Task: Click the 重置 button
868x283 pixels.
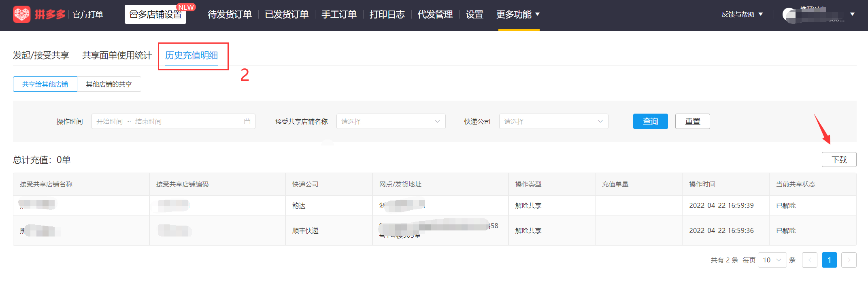Action: (x=692, y=121)
